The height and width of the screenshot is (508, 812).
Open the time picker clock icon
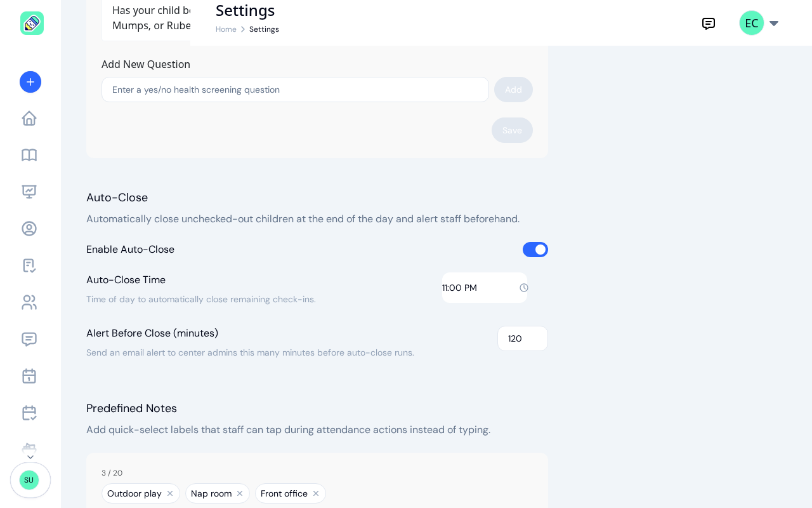524,288
